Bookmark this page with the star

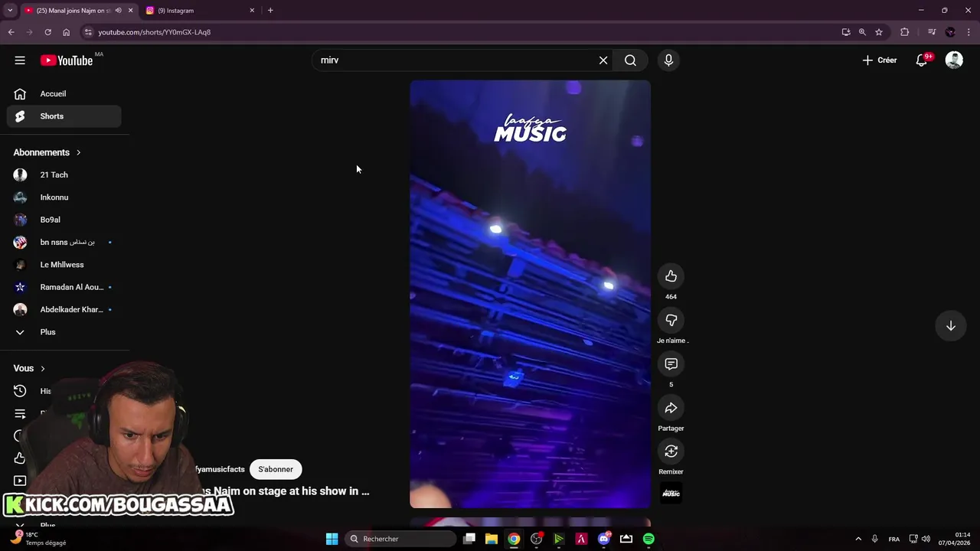pyautogui.click(x=879, y=32)
